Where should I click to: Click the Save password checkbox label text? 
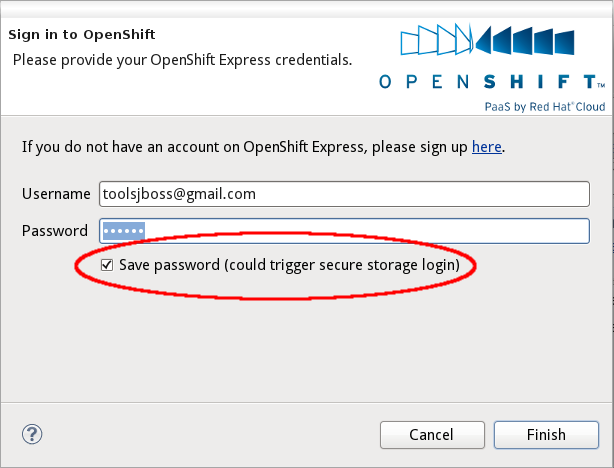(289, 265)
